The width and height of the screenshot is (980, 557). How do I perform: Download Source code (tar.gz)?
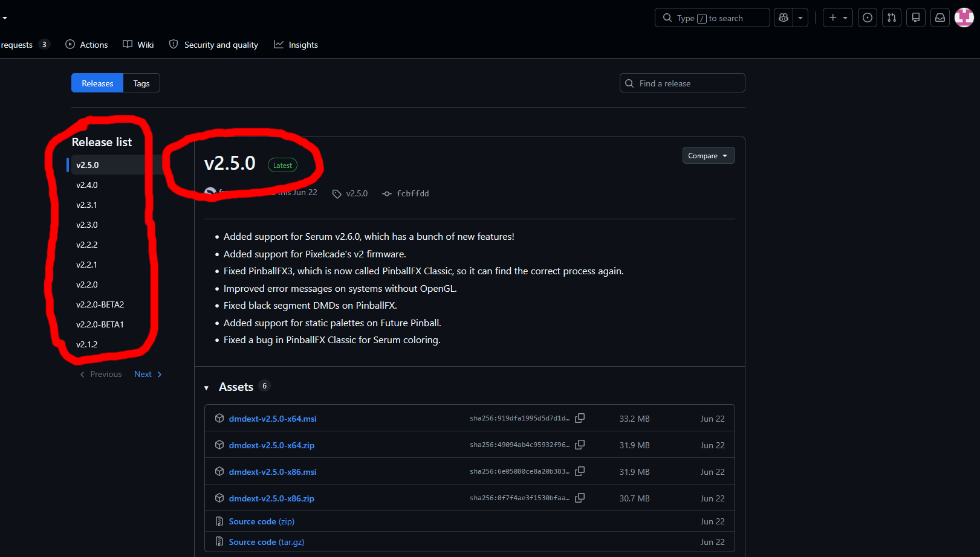[267, 542]
